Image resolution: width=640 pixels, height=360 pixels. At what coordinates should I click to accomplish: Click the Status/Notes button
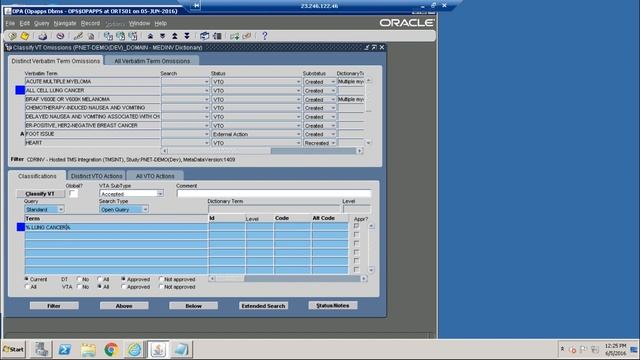[x=333, y=305]
